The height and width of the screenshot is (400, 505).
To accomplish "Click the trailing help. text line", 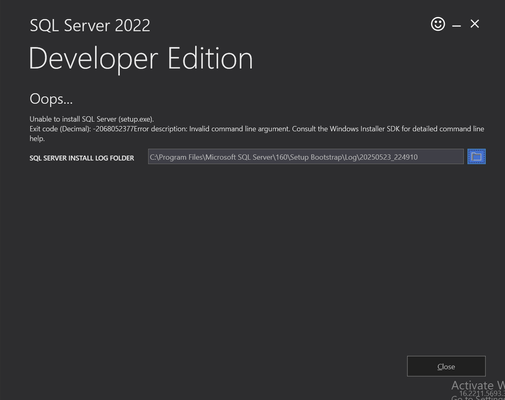I will click(x=37, y=138).
